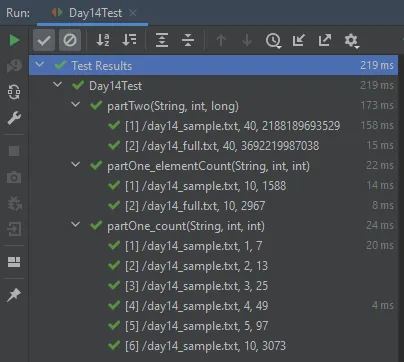Select day14_sample.txt, 10, 3073 test
The height and width of the screenshot is (362, 404).
point(213,346)
